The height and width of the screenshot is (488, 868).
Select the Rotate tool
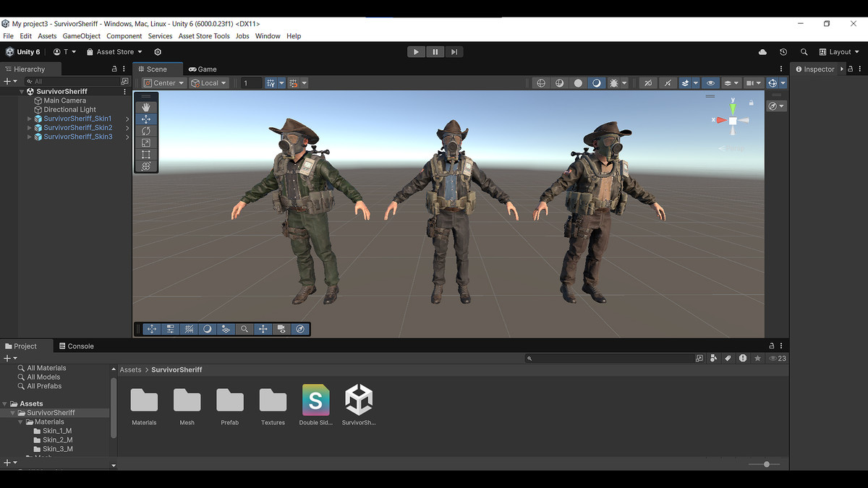pos(145,131)
